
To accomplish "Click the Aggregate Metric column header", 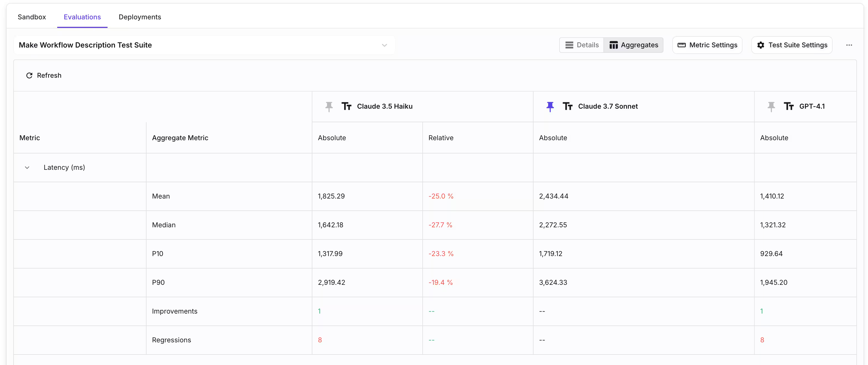I will point(180,138).
